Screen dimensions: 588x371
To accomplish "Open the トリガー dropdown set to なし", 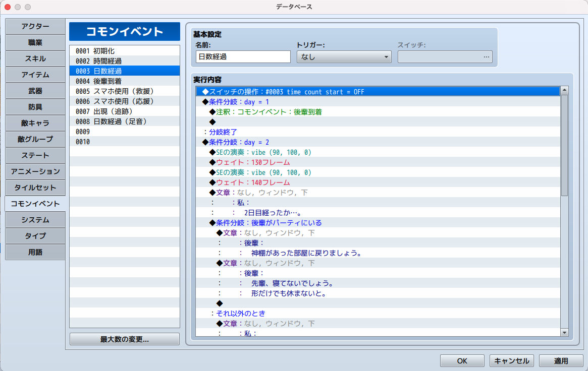I will pyautogui.click(x=344, y=57).
